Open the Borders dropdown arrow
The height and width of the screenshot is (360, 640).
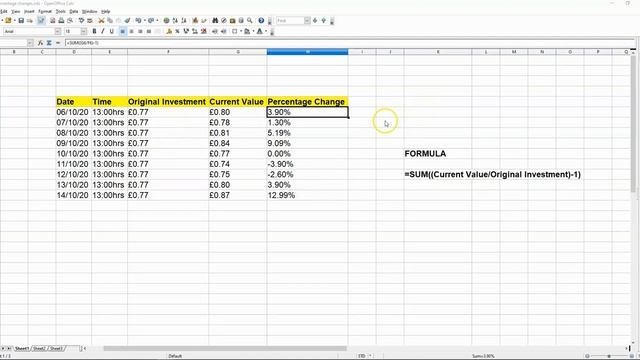click(x=241, y=31)
